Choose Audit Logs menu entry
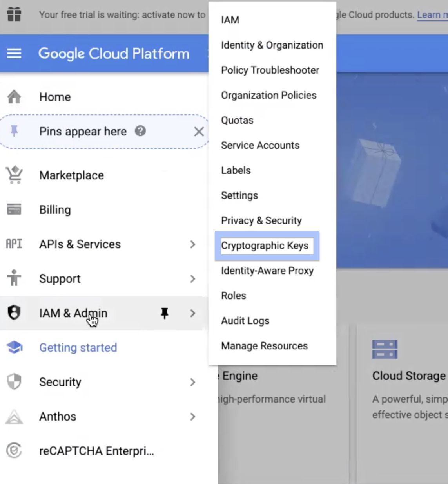448x484 pixels. click(245, 321)
